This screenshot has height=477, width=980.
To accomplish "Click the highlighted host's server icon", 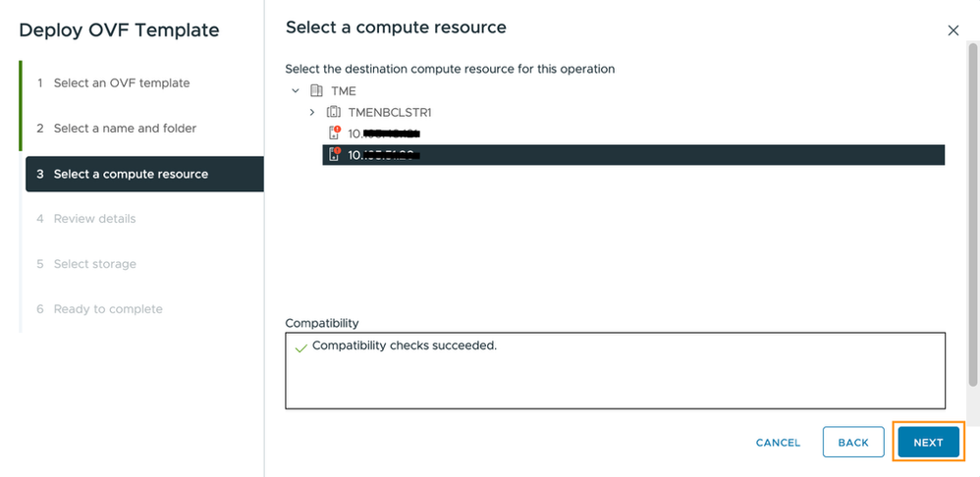I will pyautogui.click(x=333, y=155).
